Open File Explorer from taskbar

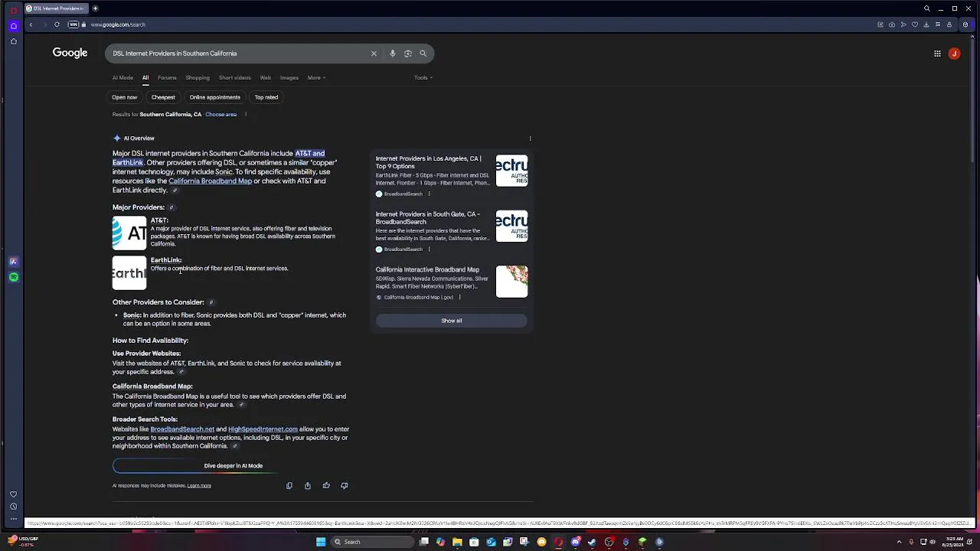pos(457,542)
